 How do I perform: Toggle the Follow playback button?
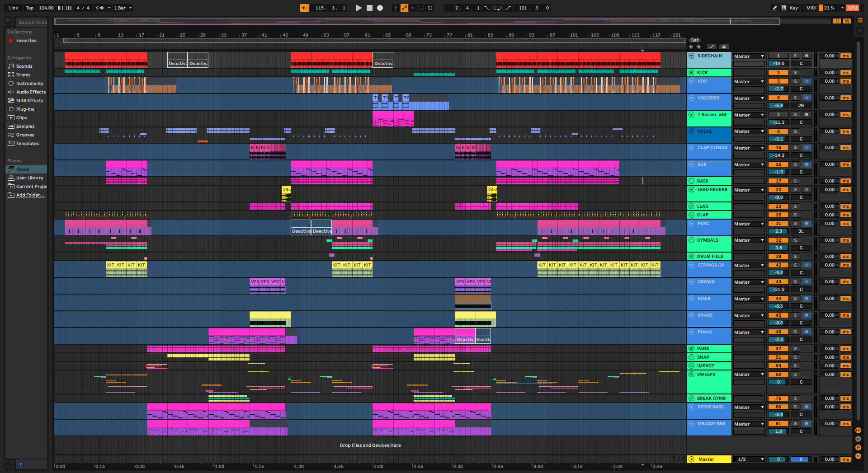point(305,8)
